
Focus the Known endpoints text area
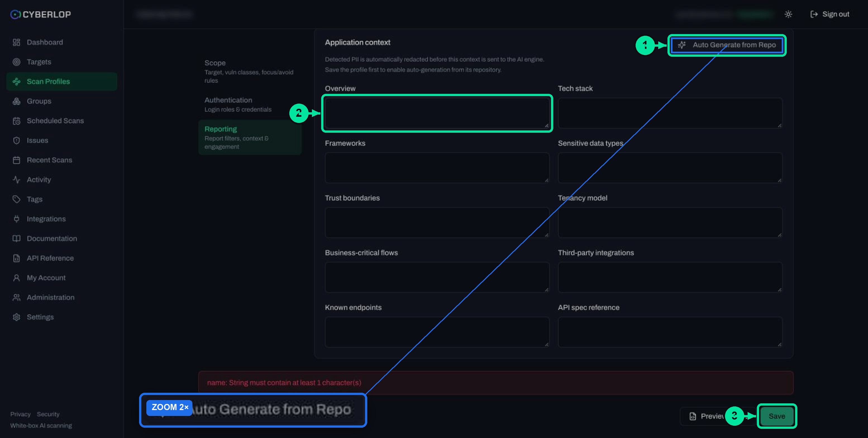[x=437, y=332]
